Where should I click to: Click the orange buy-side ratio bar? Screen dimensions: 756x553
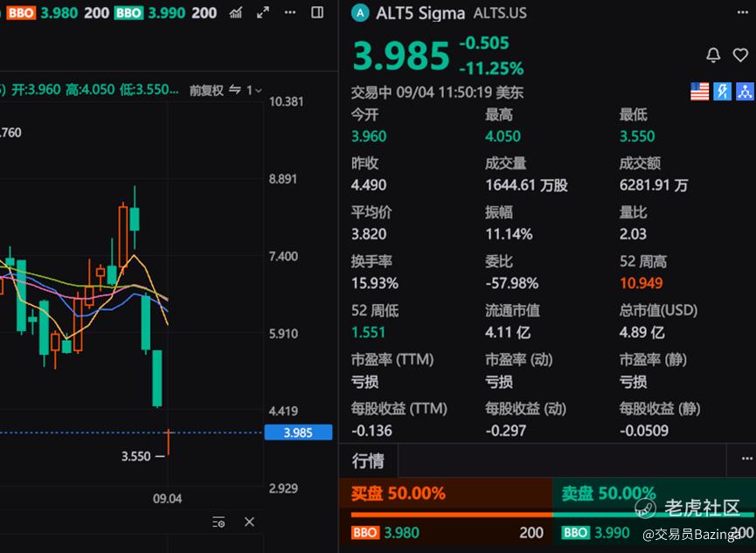click(x=451, y=515)
